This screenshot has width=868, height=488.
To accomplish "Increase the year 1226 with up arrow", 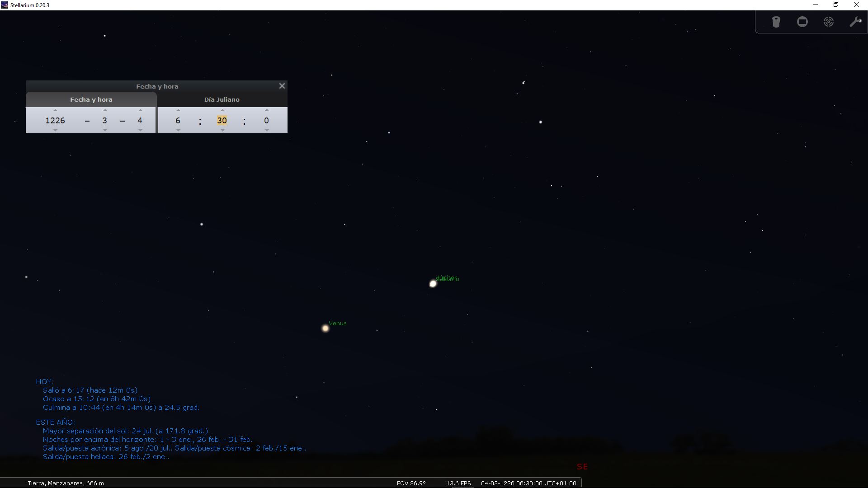I will [55, 110].
